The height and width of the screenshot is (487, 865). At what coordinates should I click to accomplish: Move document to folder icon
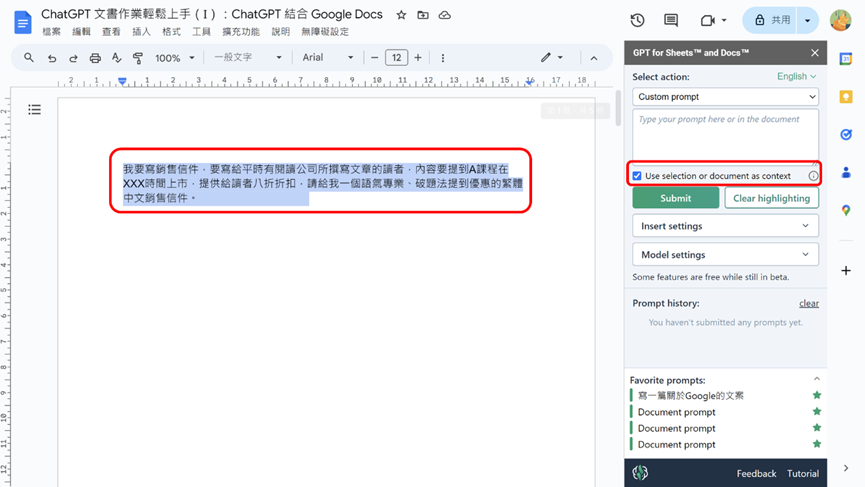click(x=423, y=15)
